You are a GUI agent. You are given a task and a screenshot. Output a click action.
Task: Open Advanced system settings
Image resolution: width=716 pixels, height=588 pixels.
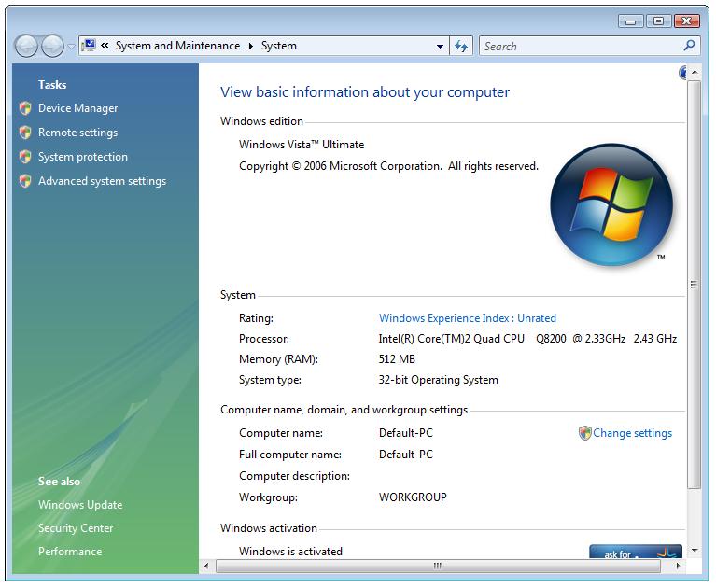pyautogui.click(x=102, y=181)
